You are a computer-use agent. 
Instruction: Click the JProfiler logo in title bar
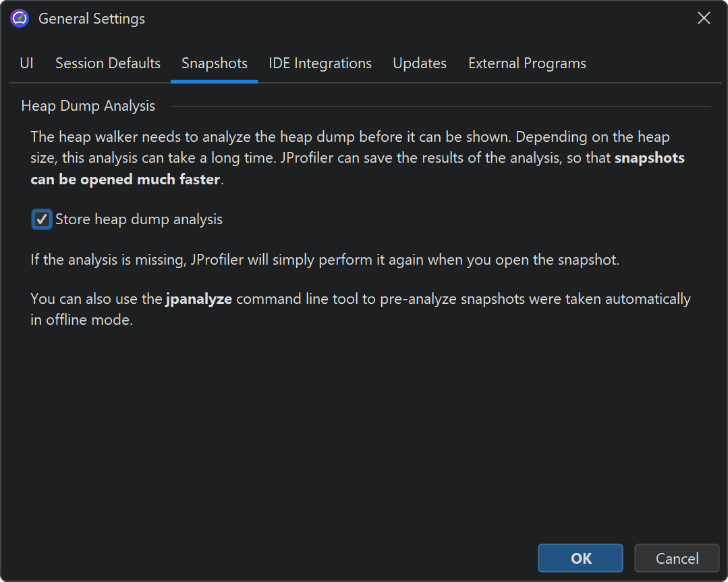pos(20,18)
